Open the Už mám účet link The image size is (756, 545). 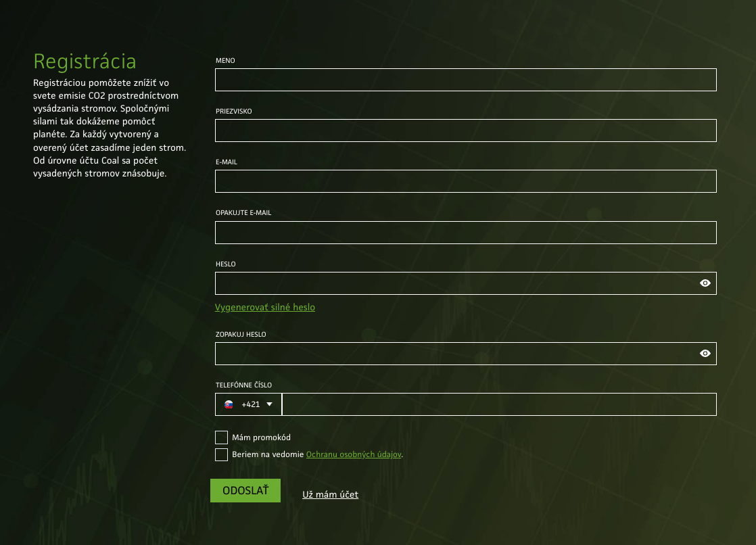click(x=330, y=494)
